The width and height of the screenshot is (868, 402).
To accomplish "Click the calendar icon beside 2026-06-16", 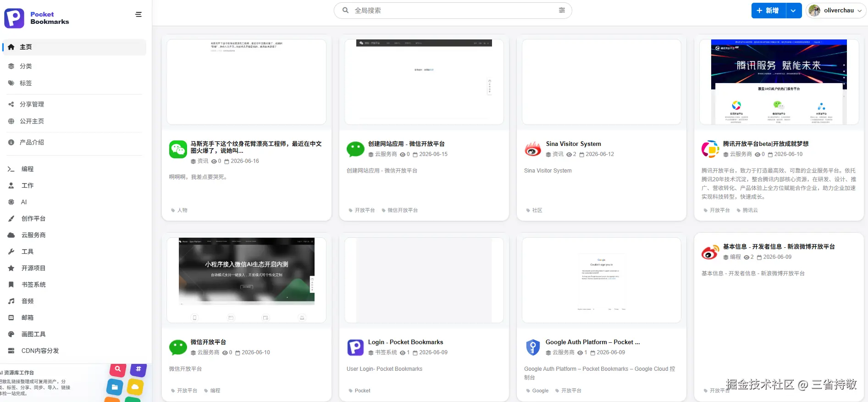I will [227, 162].
